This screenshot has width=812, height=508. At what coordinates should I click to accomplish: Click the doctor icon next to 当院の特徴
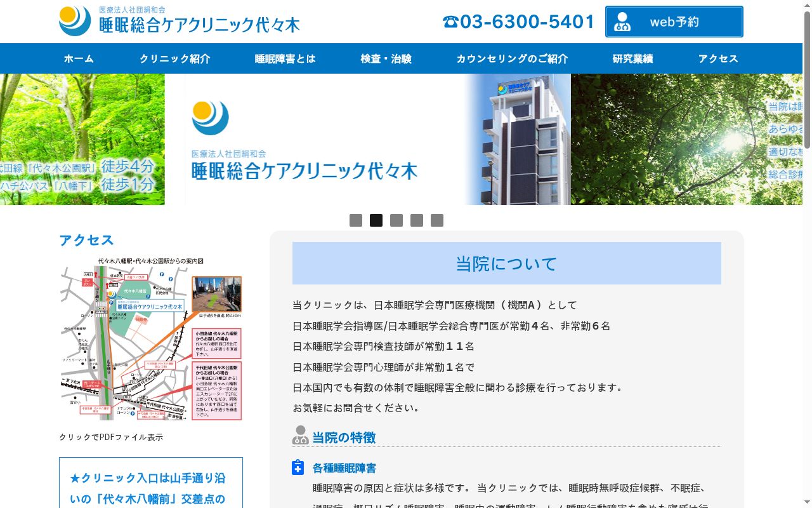(301, 436)
